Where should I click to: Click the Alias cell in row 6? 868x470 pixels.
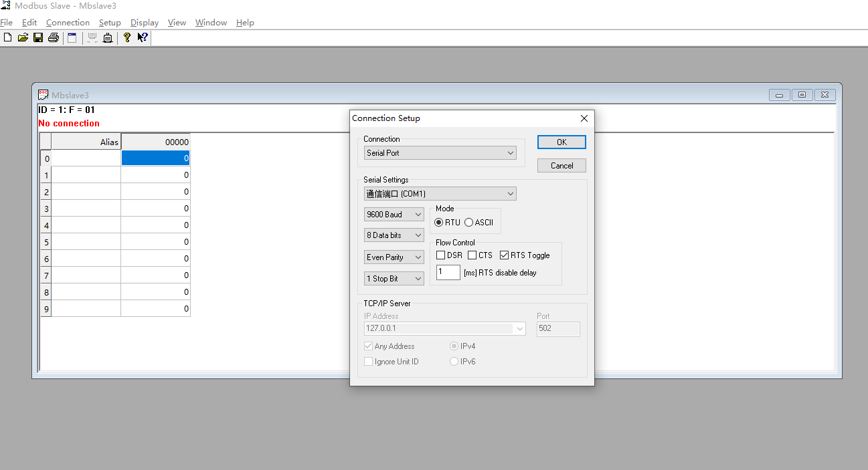[86, 259]
